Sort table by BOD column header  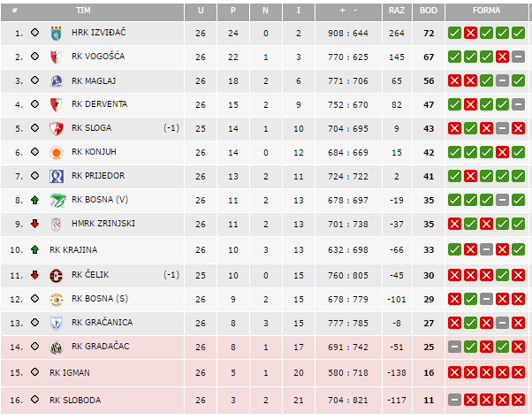tap(429, 11)
